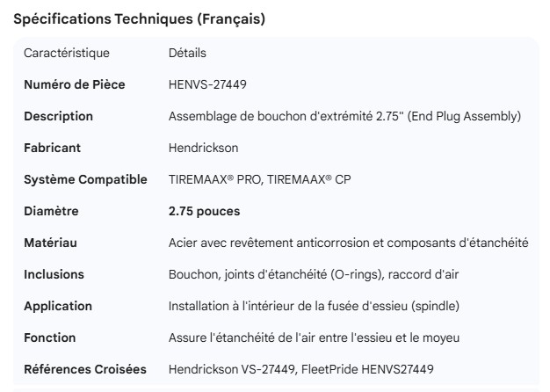The image size is (550, 392).
Task: Select the 'Diamètre' row label
Action: [x=51, y=212]
